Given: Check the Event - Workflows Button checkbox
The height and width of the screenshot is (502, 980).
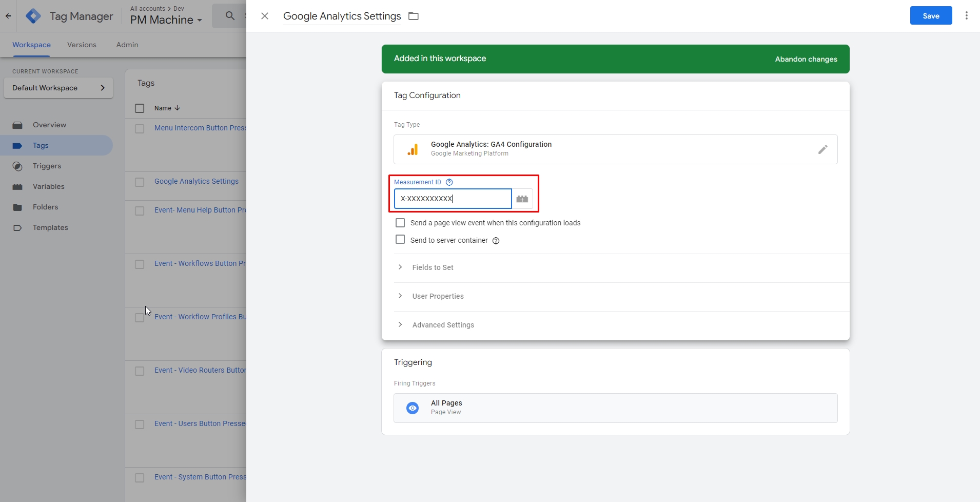Looking at the screenshot, I should (140, 264).
